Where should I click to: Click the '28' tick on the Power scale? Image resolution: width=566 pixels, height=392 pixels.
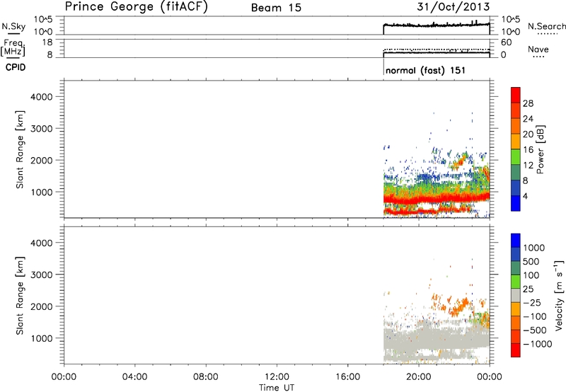(x=528, y=103)
